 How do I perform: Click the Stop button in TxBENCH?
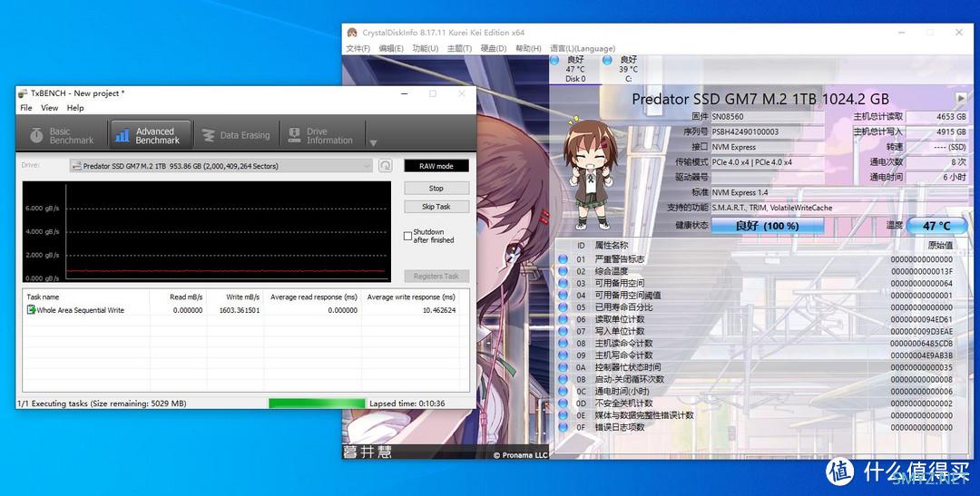pyautogui.click(x=436, y=188)
